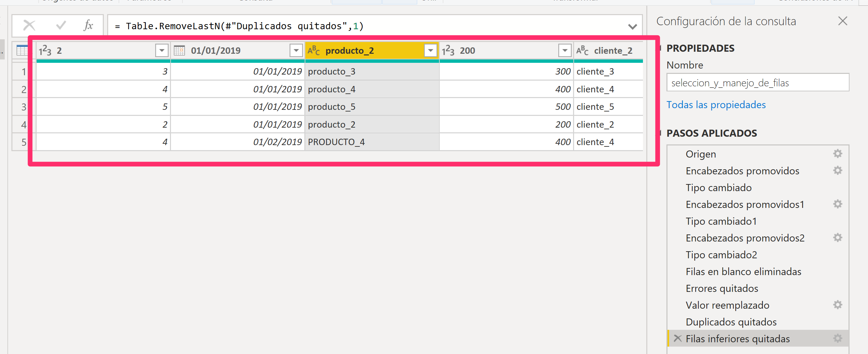Click the cell cliente_5
This screenshot has height=354, width=868.
608,107
